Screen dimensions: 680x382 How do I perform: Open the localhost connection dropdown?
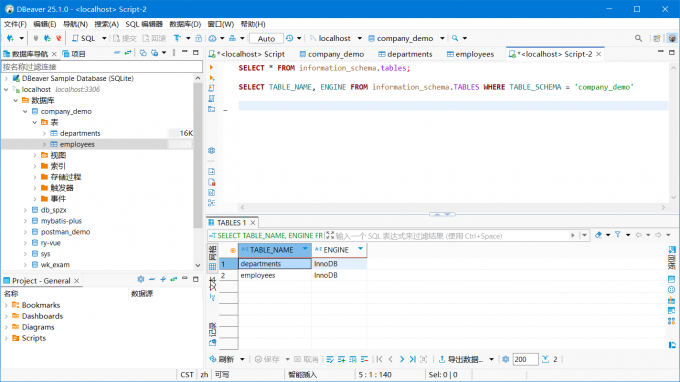pos(360,38)
